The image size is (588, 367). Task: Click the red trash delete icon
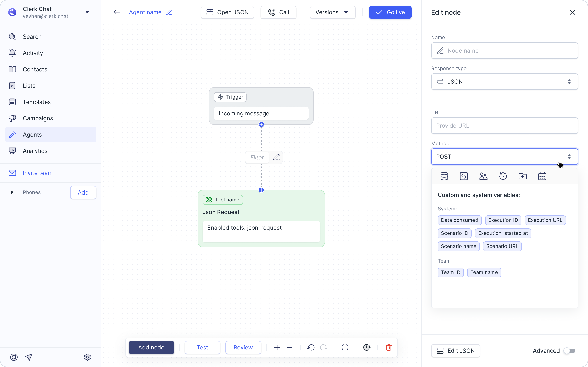389,347
